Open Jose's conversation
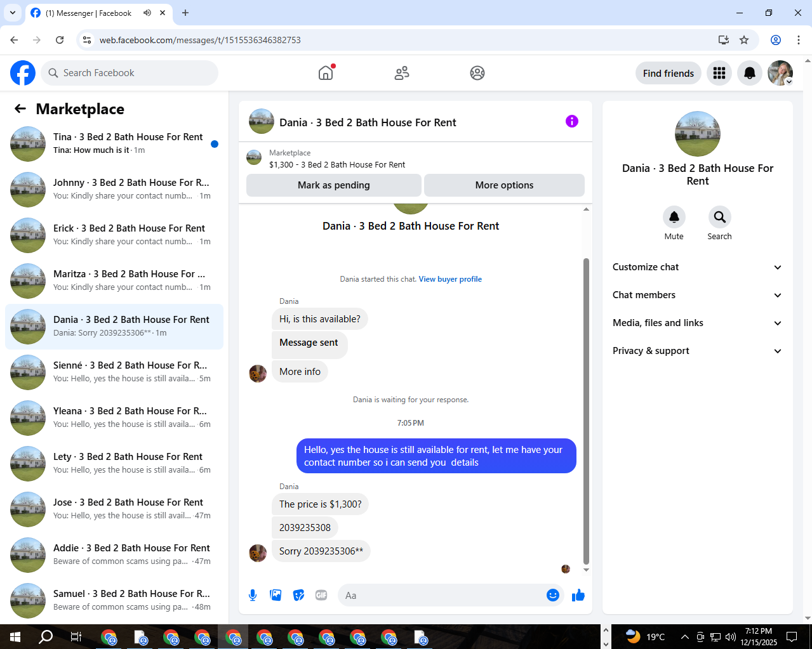The image size is (812, 649). coord(114,509)
